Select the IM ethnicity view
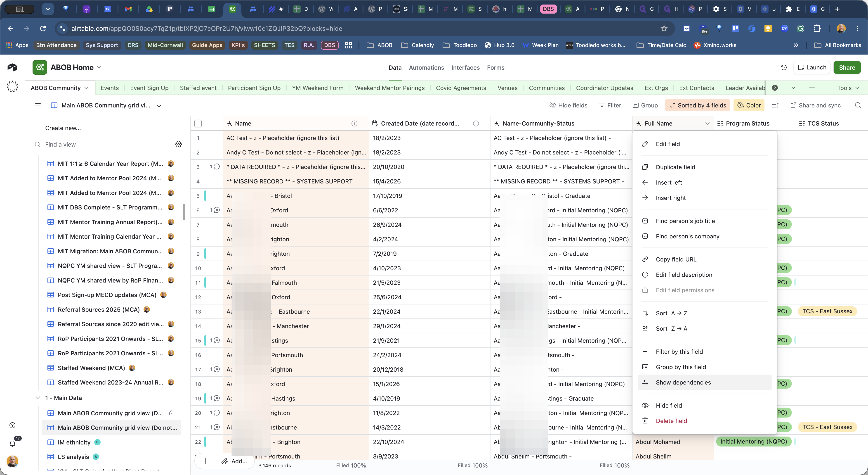 tap(111, 442)
